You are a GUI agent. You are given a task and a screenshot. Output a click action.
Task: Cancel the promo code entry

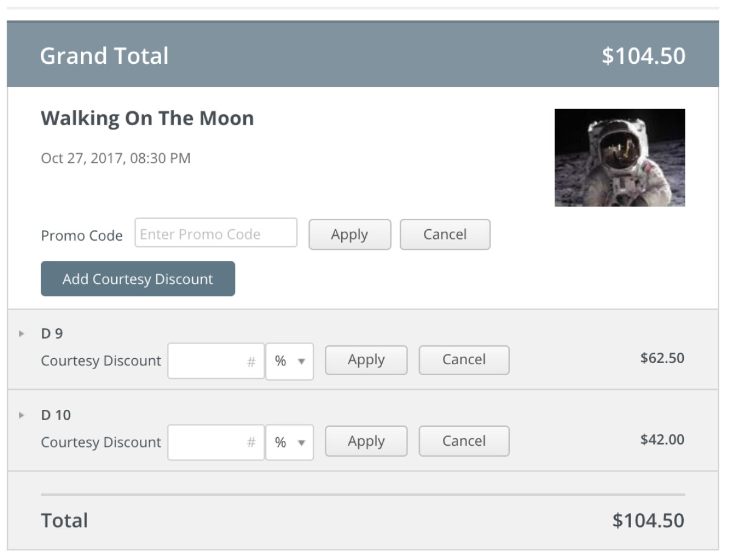[x=445, y=234]
